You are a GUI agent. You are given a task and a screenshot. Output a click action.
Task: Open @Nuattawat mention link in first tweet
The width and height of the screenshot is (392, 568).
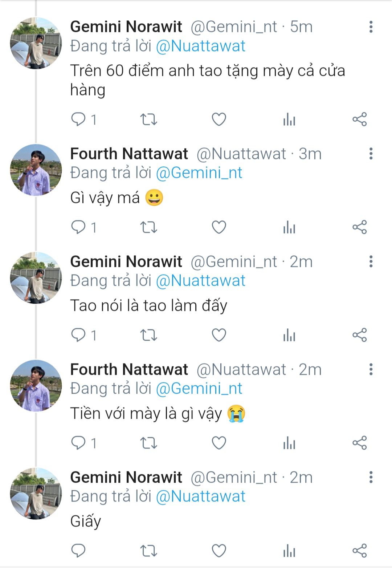click(201, 46)
